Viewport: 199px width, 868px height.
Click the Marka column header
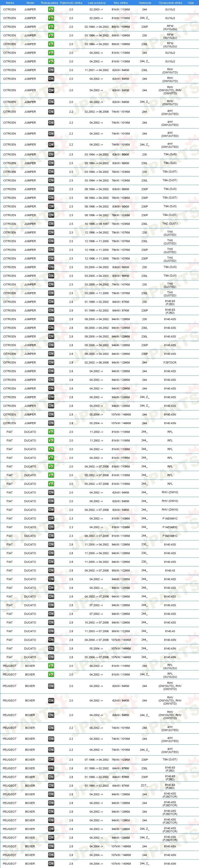tap(10, 3)
